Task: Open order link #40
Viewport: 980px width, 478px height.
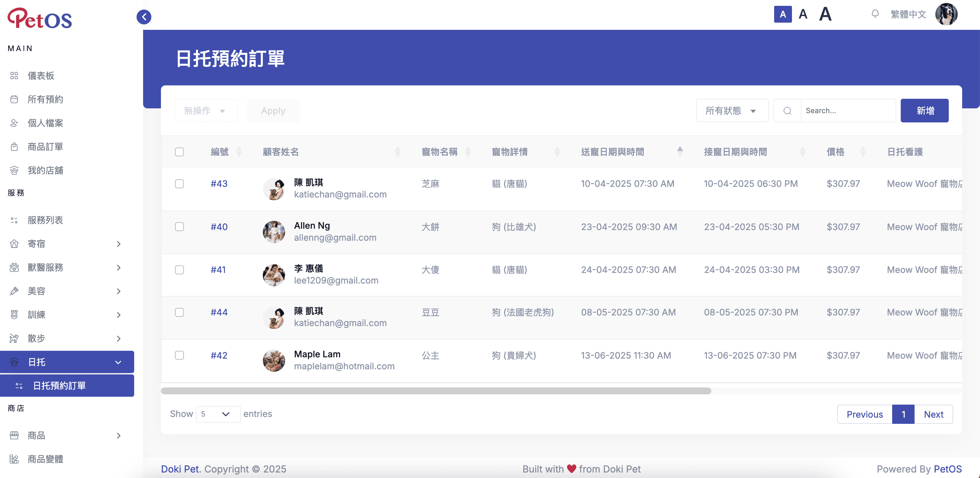Action: point(219,227)
